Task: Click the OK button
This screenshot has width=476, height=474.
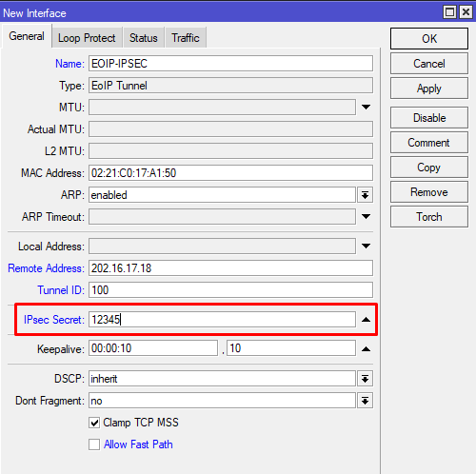Action: (429, 39)
